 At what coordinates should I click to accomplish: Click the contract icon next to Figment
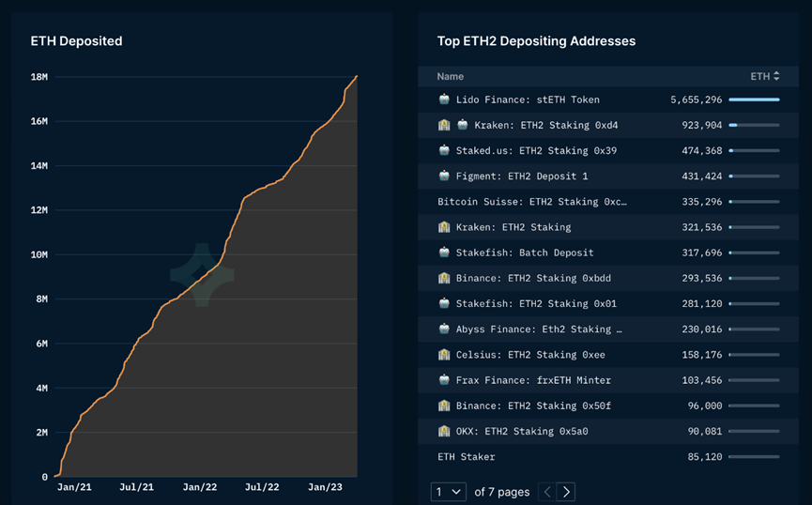(x=444, y=176)
